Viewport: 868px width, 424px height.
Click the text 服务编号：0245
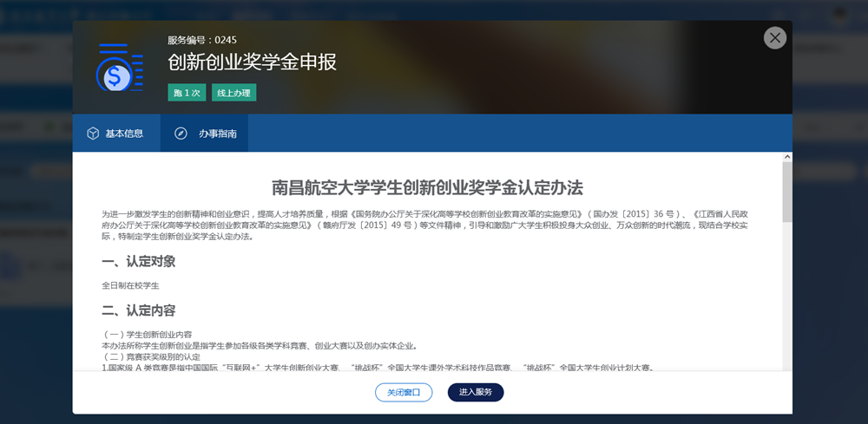[x=202, y=40]
